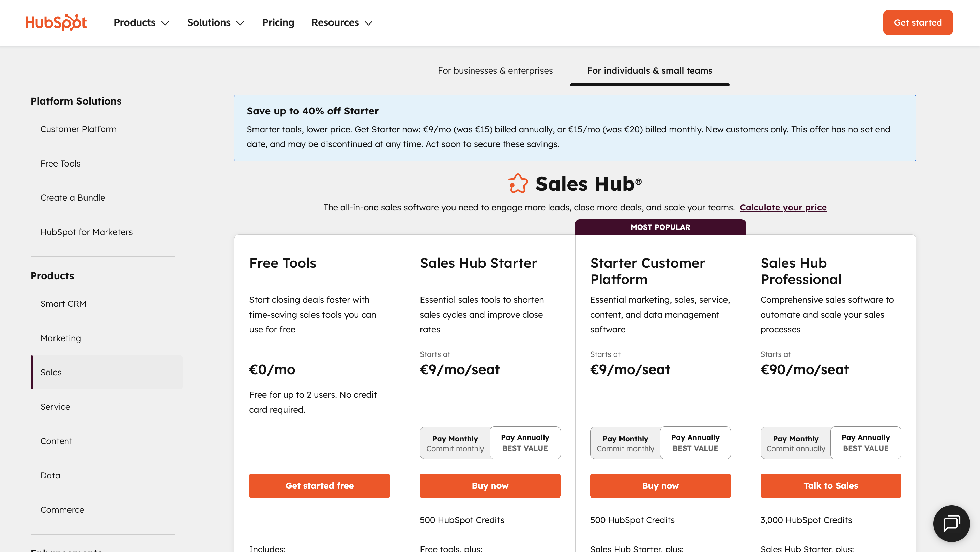Click the Get started button

pos(918,22)
